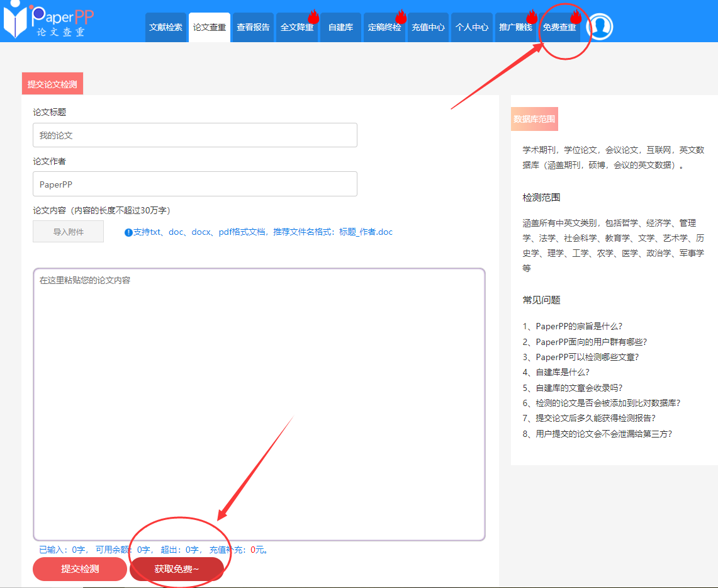718x588 pixels.
Task: Open FAQ: 用户提交的论文会不会泄漏给第三方?
Action: [x=597, y=434]
